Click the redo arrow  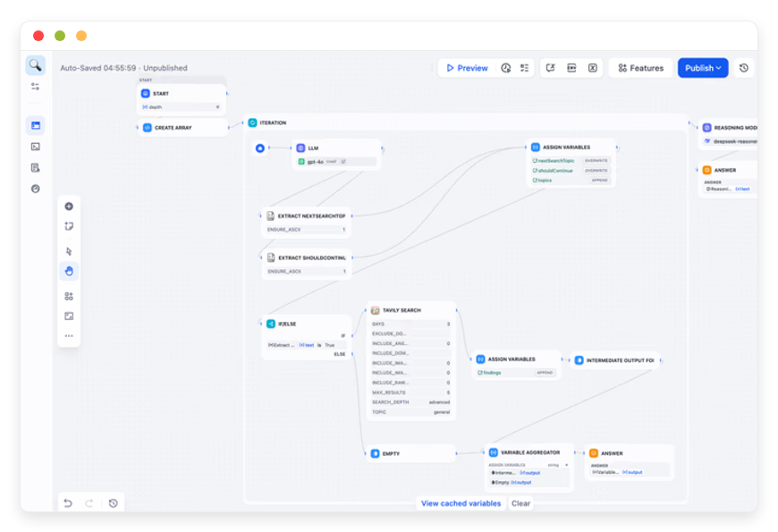[x=89, y=503]
